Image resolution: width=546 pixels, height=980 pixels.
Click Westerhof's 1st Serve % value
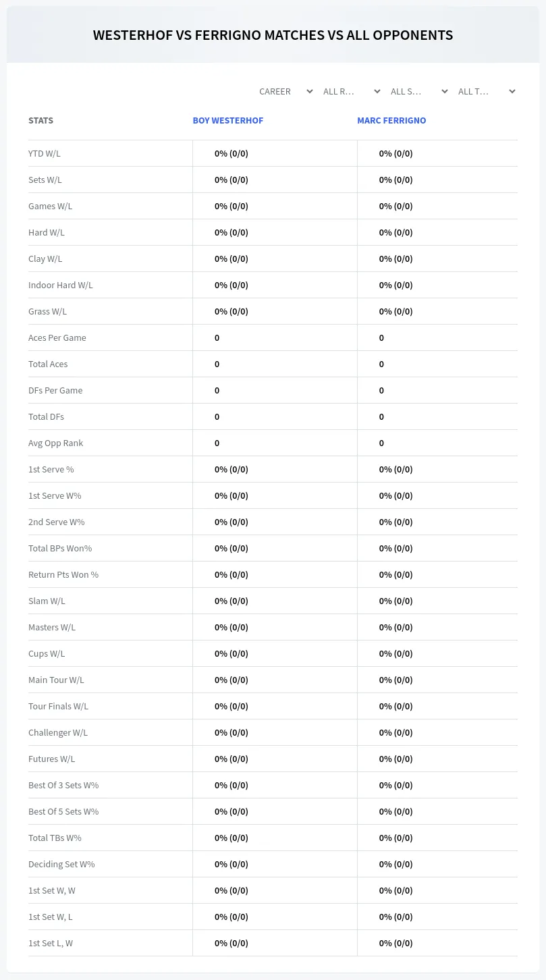click(x=231, y=469)
